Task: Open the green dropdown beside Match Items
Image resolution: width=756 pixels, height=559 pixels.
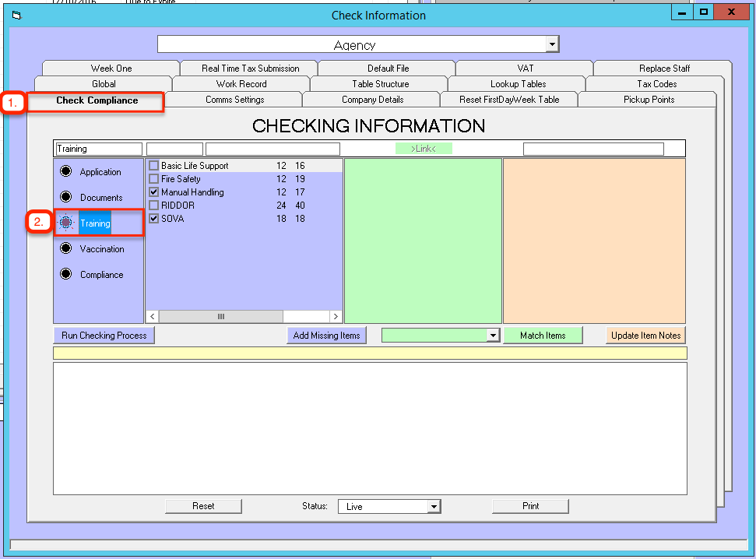Action: pos(492,336)
